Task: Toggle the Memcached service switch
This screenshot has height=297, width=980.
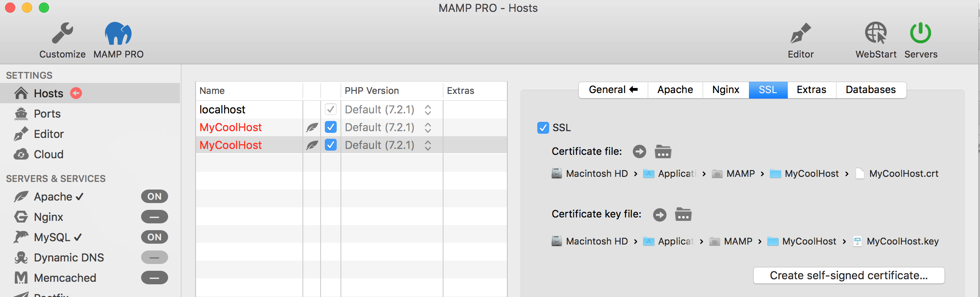Action: coord(155,278)
